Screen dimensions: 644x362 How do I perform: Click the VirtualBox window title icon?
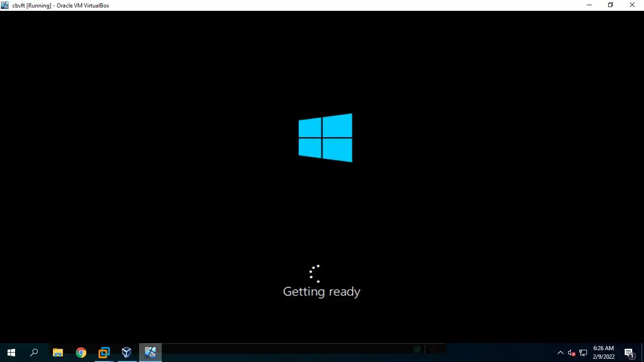click(5, 5)
